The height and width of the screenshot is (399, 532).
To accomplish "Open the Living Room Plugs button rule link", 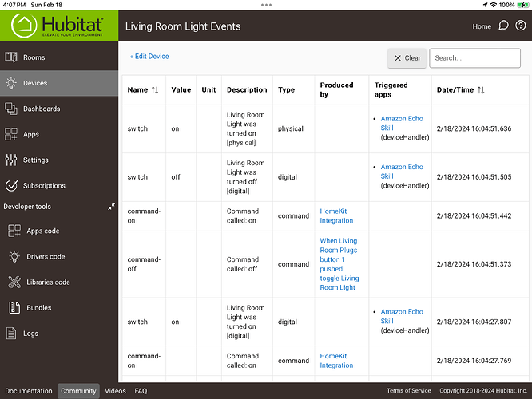I will coord(339,264).
